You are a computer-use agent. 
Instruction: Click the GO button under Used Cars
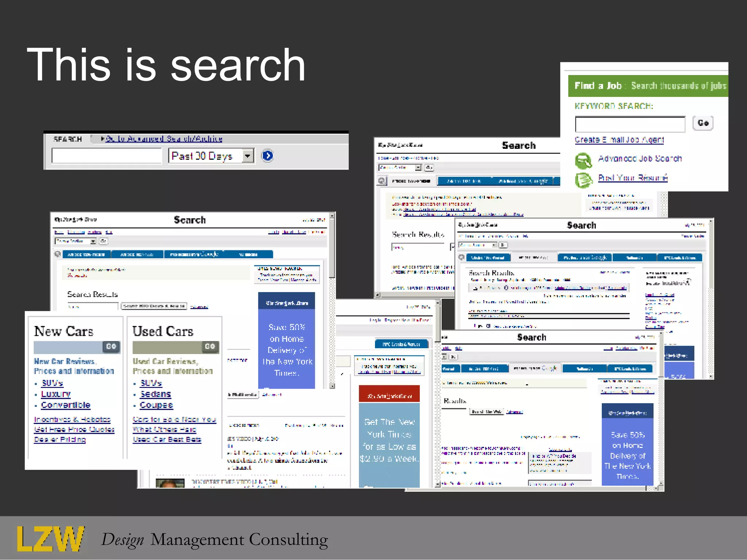pyautogui.click(x=210, y=347)
